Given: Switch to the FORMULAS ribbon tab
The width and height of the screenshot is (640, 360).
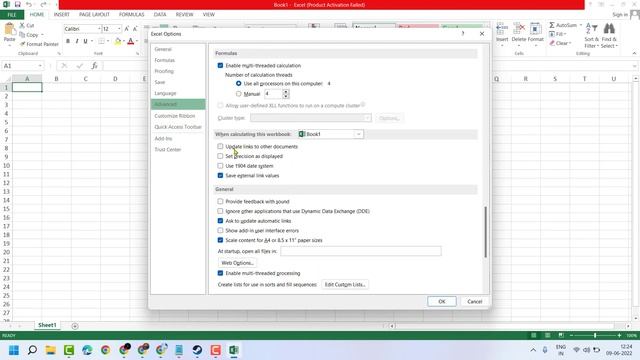Looking at the screenshot, I should (x=131, y=14).
